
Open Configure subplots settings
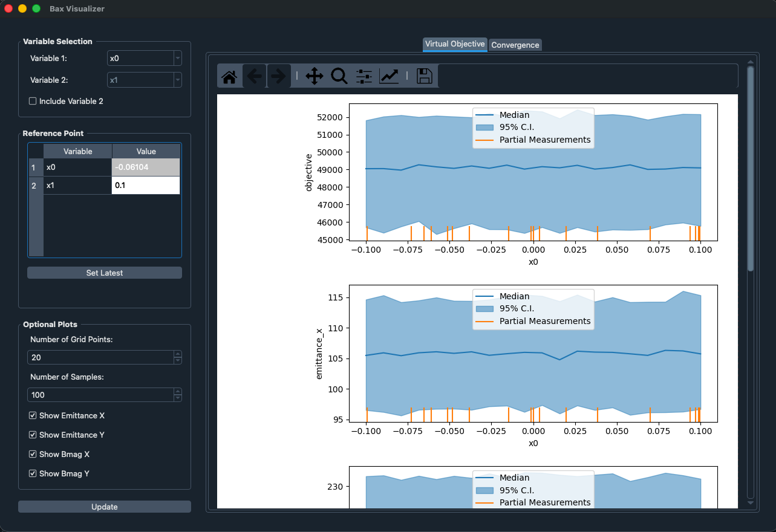(364, 76)
